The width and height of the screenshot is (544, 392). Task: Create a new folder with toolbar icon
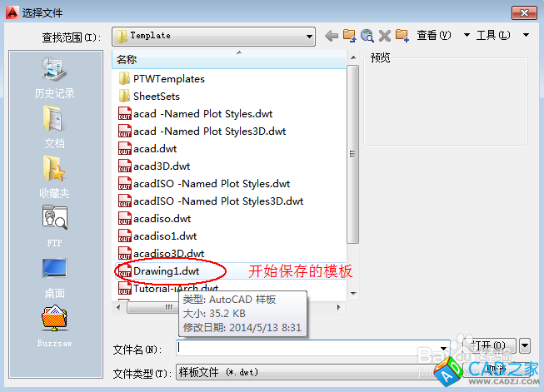click(x=402, y=36)
